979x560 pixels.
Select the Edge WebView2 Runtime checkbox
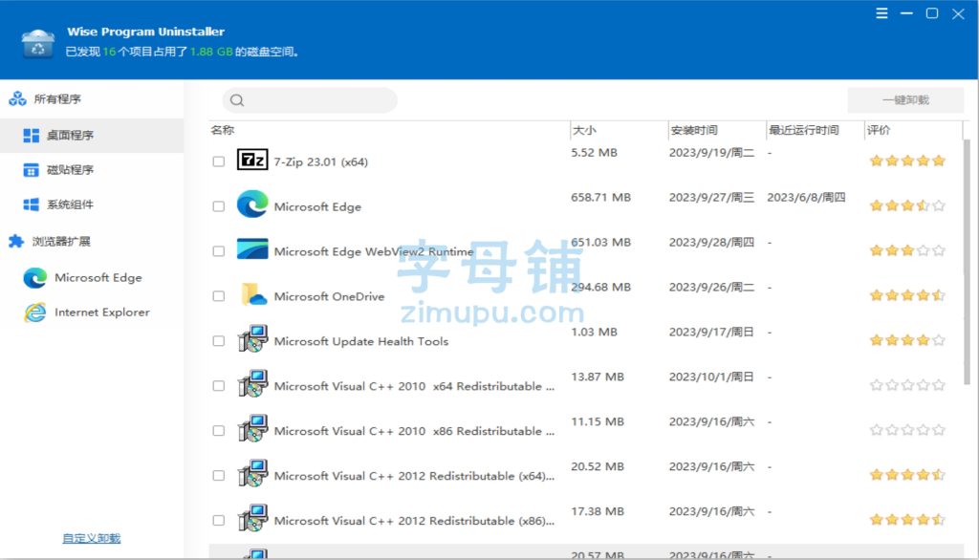click(219, 251)
